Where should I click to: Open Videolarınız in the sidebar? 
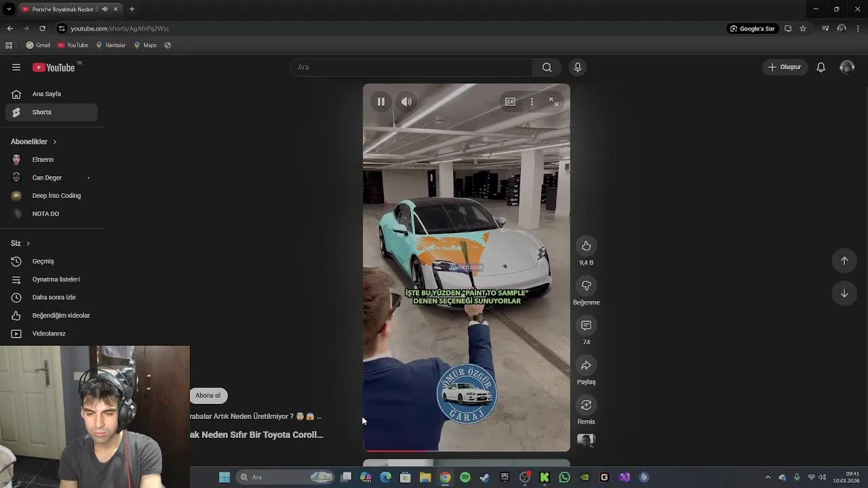(52, 333)
